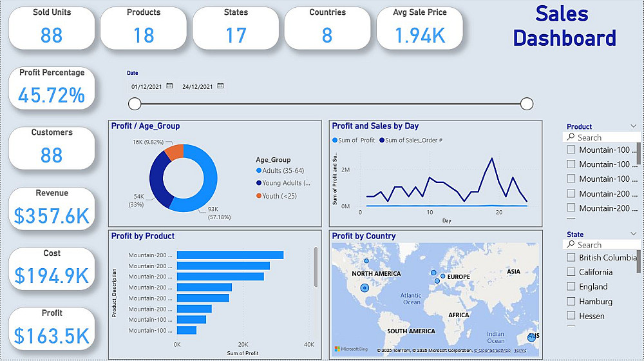Check the British Columbia checkbox

[571, 257]
